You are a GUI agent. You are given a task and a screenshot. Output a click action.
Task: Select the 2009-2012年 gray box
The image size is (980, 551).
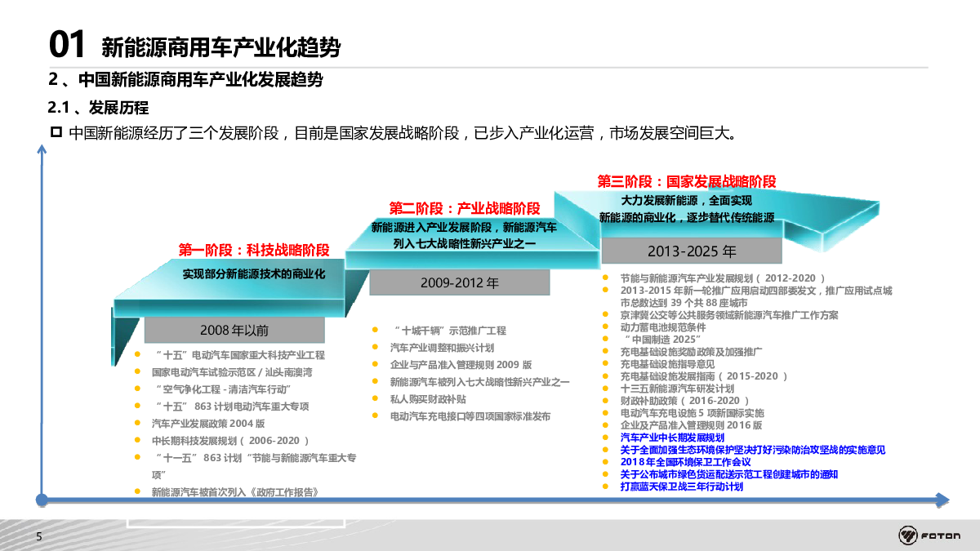pyautogui.click(x=459, y=283)
